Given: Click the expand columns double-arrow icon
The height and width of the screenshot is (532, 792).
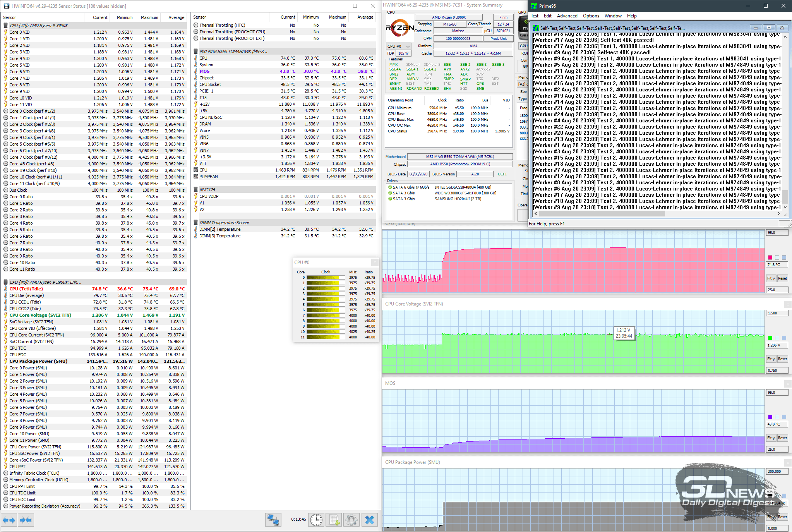Looking at the screenshot, I should click(x=9, y=520).
